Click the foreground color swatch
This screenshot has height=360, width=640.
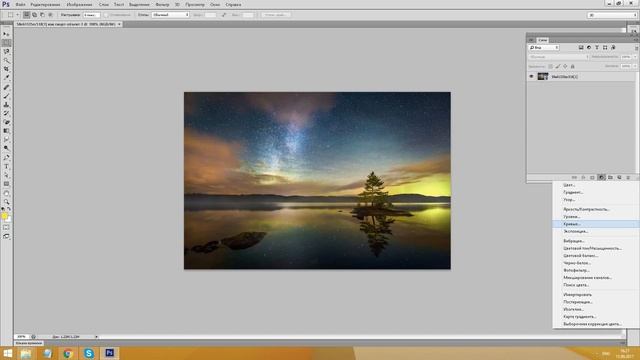tap(4, 216)
